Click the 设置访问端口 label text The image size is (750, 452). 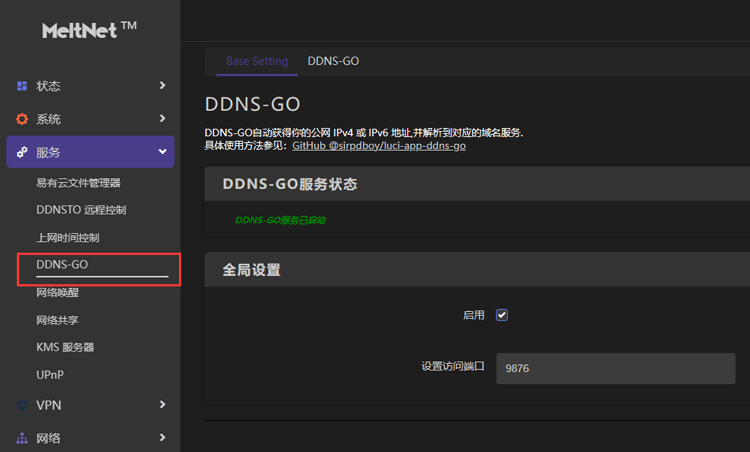tap(453, 366)
